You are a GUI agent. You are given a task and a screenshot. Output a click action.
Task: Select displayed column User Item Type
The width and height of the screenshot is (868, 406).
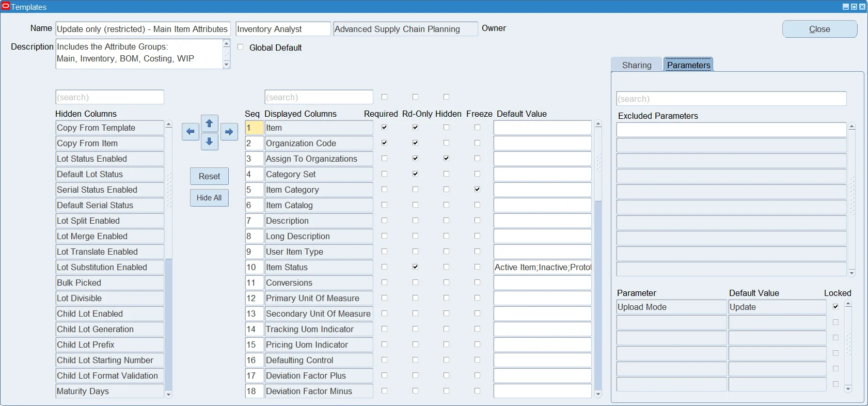(x=319, y=252)
